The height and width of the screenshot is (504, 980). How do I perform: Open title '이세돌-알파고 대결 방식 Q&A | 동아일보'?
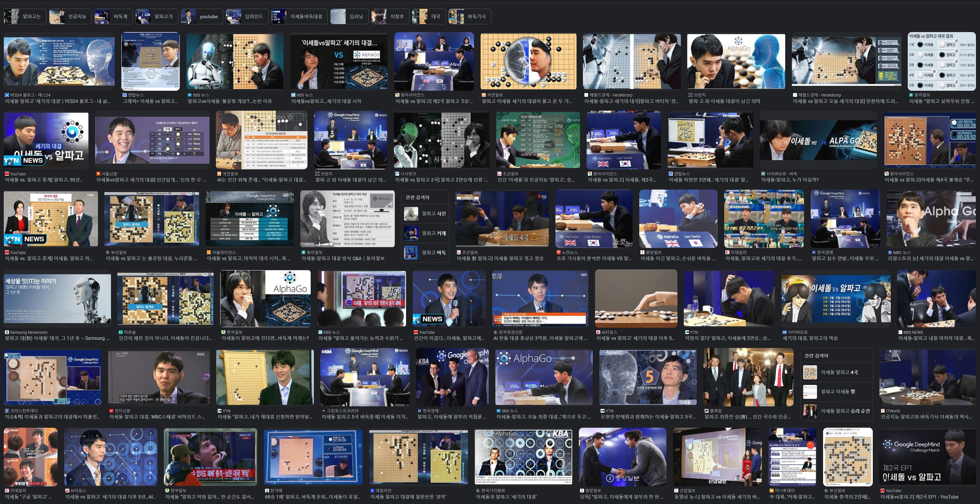343,259
